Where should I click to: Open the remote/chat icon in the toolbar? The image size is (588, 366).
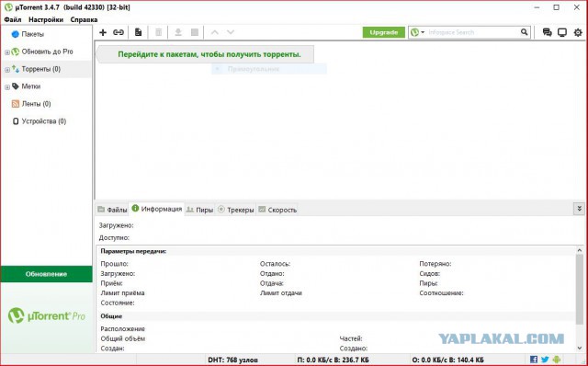click(x=547, y=33)
